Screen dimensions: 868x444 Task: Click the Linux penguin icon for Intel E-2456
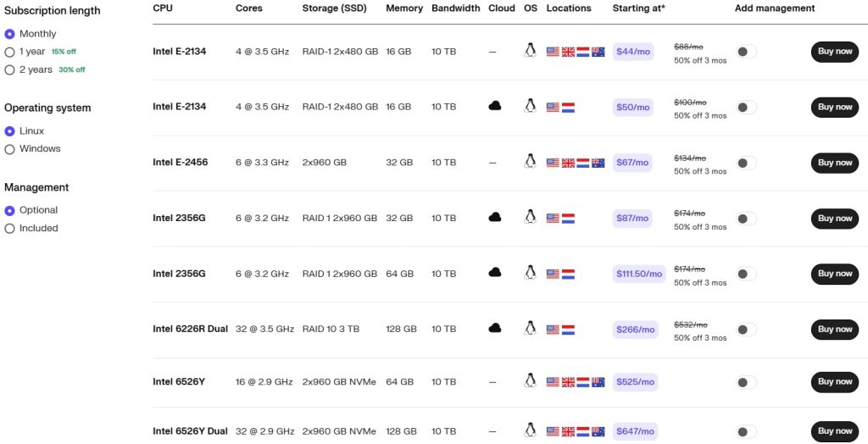[531, 161]
